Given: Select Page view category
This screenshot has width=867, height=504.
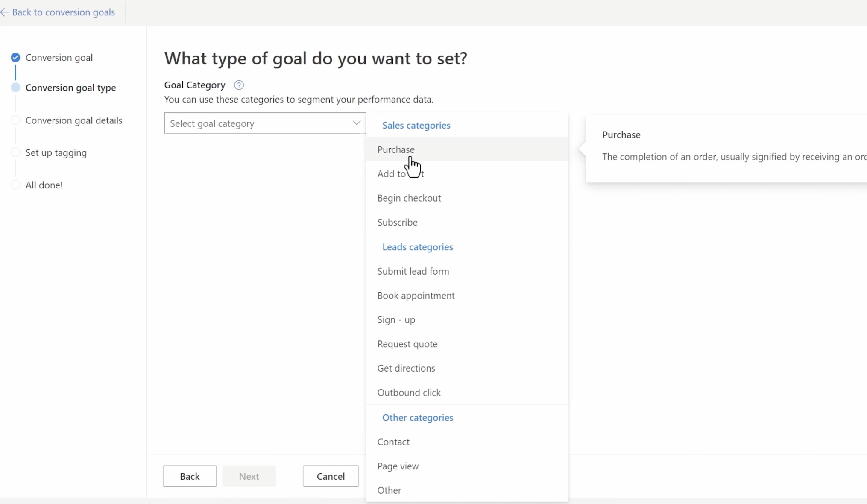Looking at the screenshot, I should (467, 466).
